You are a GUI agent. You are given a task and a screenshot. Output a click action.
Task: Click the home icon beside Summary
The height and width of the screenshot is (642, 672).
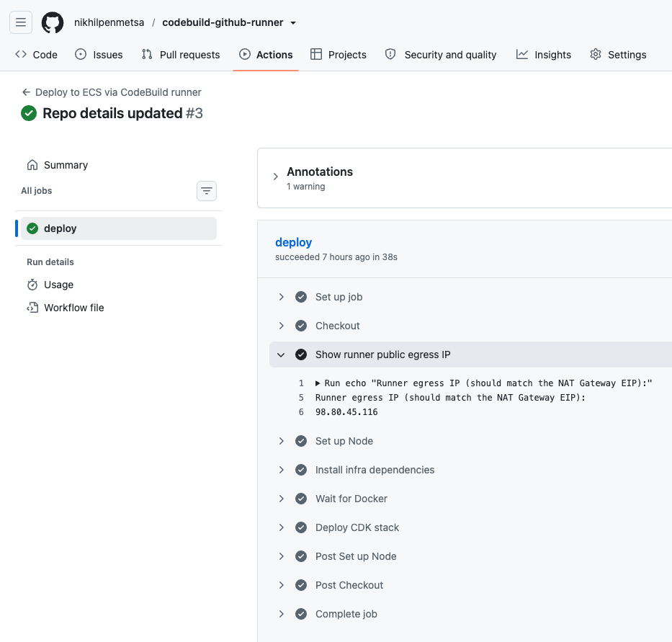click(x=32, y=165)
